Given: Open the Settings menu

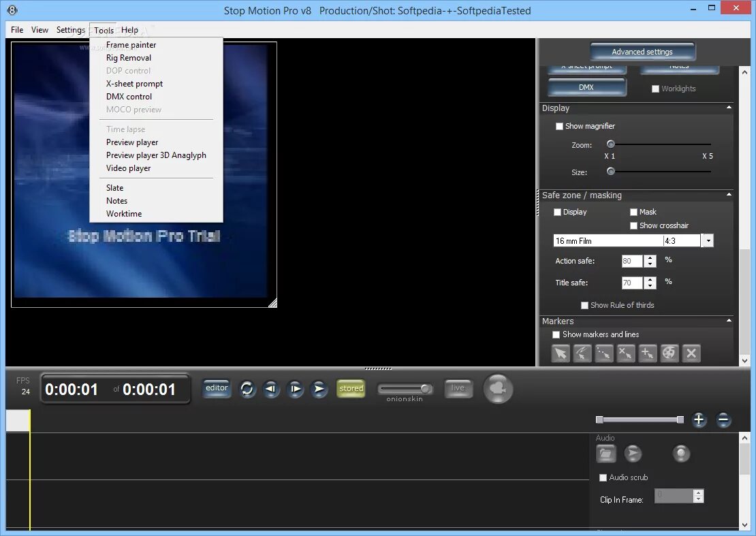Looking at the screenshot, I should (x=70, y=30).
